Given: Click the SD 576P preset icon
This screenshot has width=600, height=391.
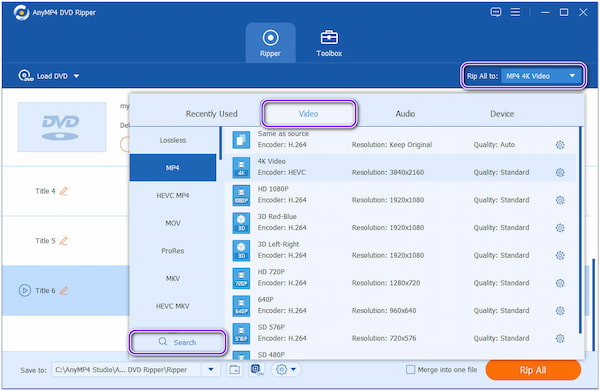Looking at the screenshot, I should 241,333.
